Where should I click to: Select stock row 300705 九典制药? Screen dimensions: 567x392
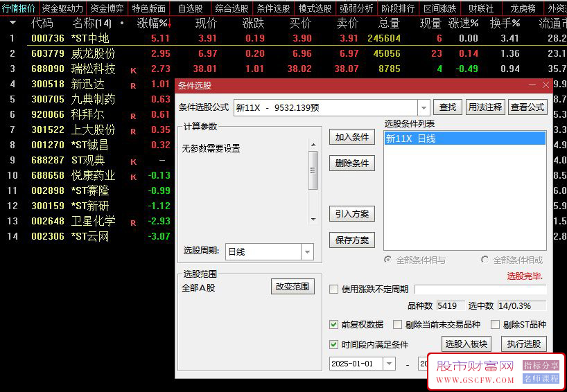[x=87, y=99]
